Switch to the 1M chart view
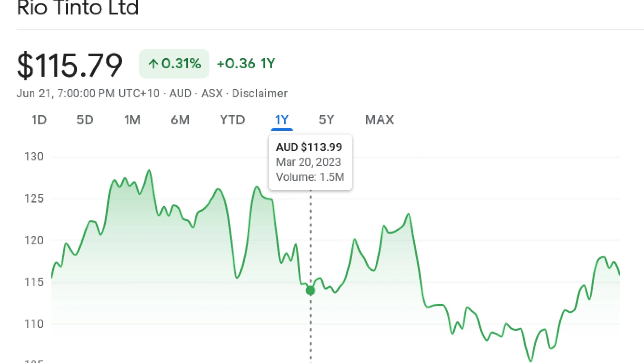This screenshot has width=644, height=363. click(x=132, y=120)
